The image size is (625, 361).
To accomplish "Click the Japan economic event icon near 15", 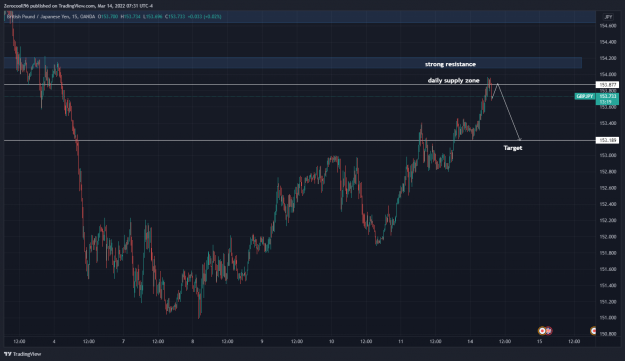I will [542, 331].
